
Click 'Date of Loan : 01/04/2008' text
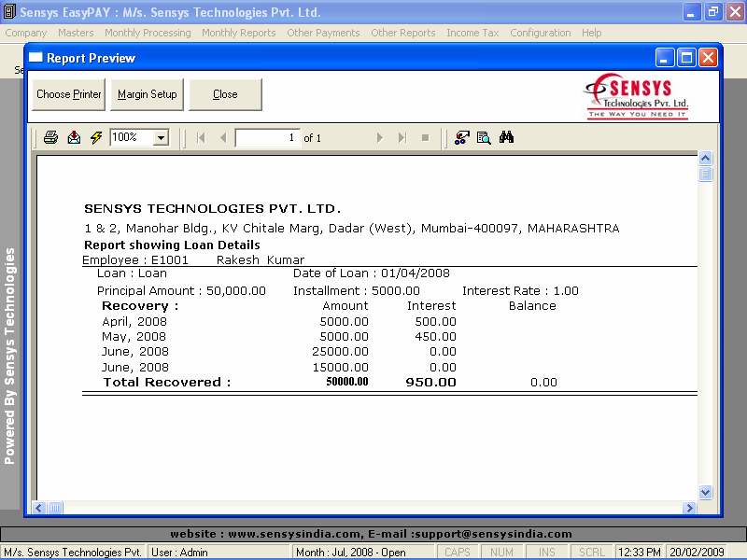click(x=371, y=273)
